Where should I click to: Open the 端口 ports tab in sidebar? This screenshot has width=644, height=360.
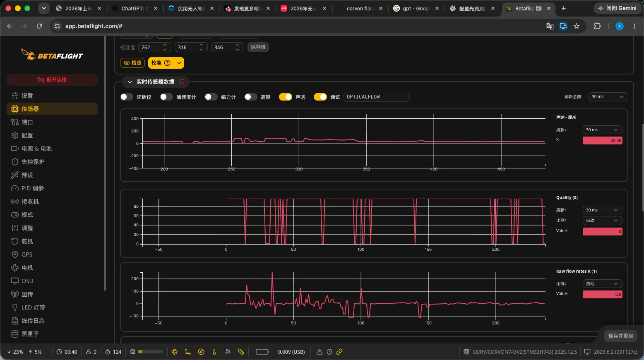point(52,122)
